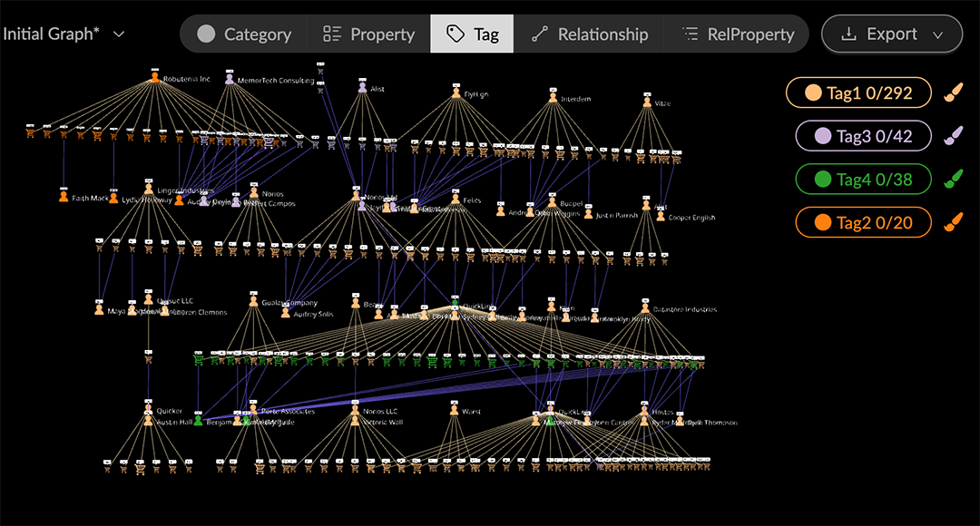Toggle the Tag1 0/292 filter pill
The image size is (980, 526).
(x=858, y=93)
